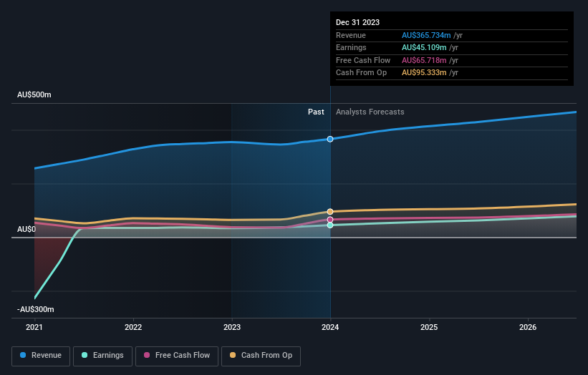Toggle the Earnings legend button
The width and height of the screenshot is (588, 375).
pyautogui.click(x=102, y=356)
